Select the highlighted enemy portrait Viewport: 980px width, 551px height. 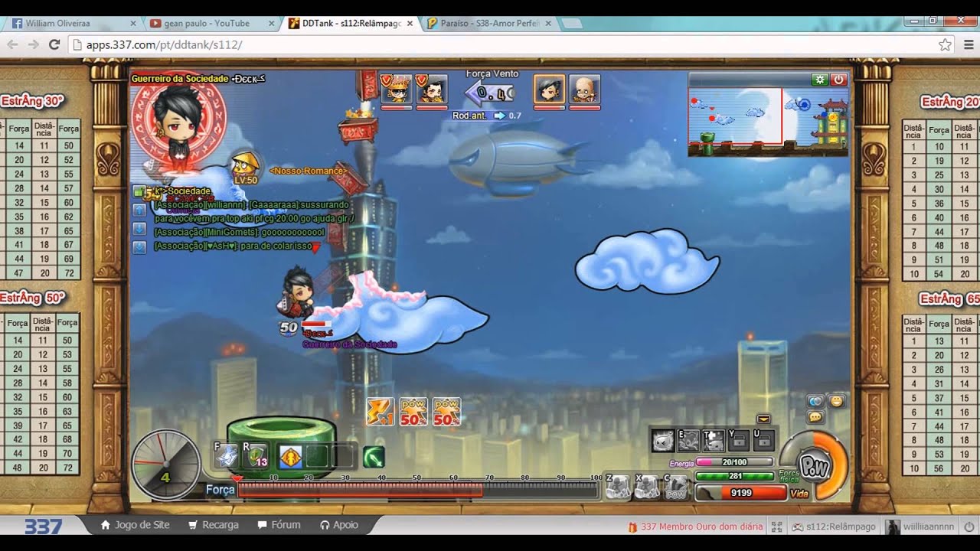click(x=549, y=90)
